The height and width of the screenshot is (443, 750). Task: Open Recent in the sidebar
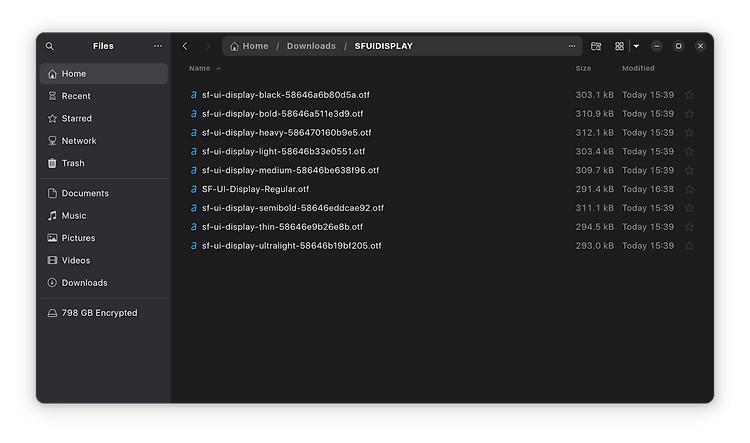[x=104, y=96]
